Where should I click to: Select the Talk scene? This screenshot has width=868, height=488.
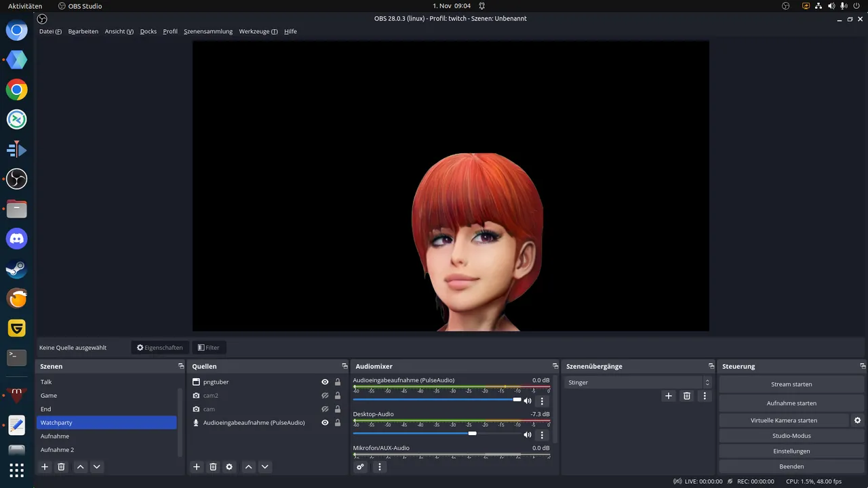point(106,382)
